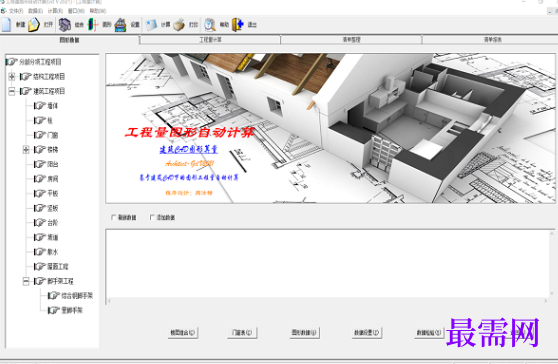Open the 数据(E) menu
The image size is (558, 364).
tap(36, 11)
